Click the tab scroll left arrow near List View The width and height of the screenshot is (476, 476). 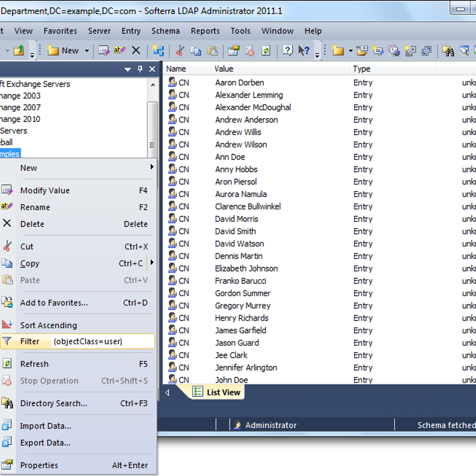click(x=167, y=393)
